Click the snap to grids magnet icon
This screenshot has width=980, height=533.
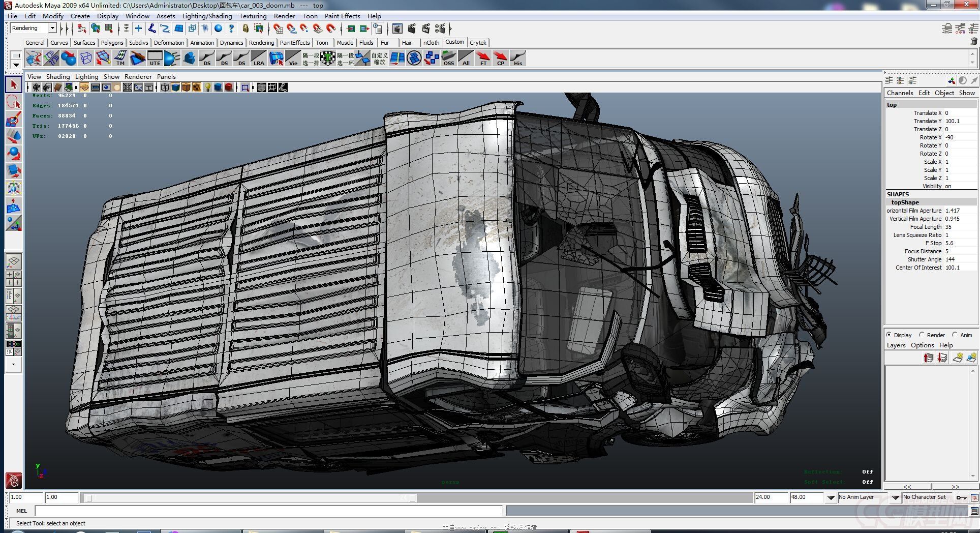click(x=278, y=28)
